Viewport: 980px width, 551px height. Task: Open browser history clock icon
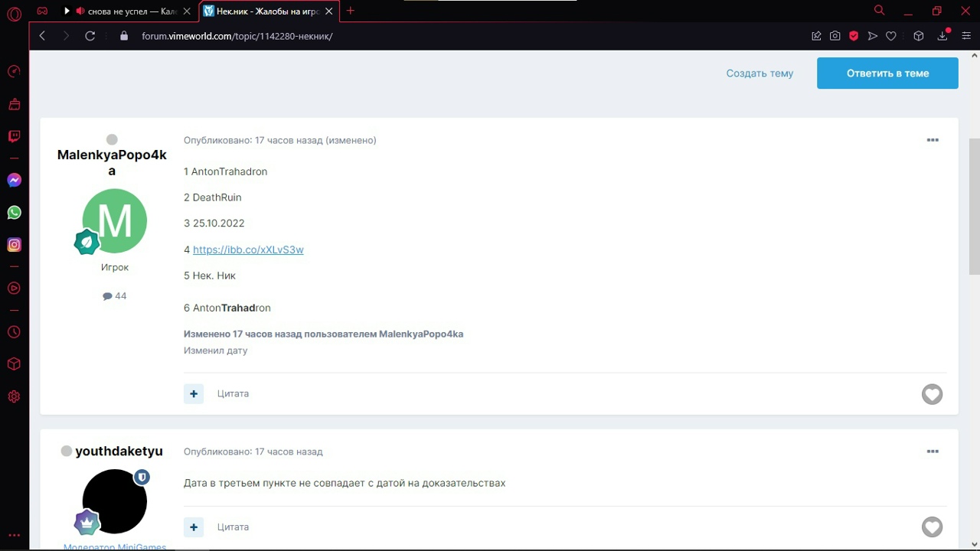tap(14, 332)
